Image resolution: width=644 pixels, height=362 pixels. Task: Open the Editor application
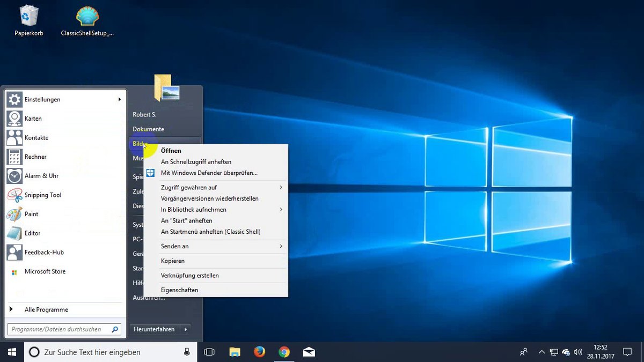[x=31, y=233]
